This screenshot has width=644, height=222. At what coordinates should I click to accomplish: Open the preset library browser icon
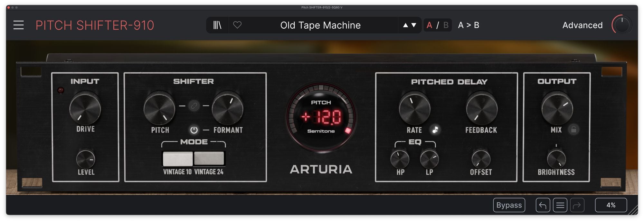point(217,25)
